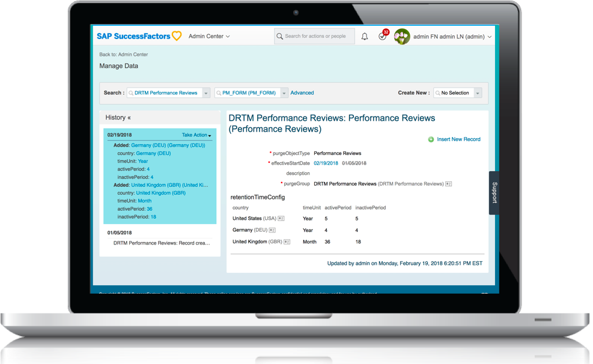
Task: Open the notifications bell
Action: pyautogui.click(x=365, y=36)
